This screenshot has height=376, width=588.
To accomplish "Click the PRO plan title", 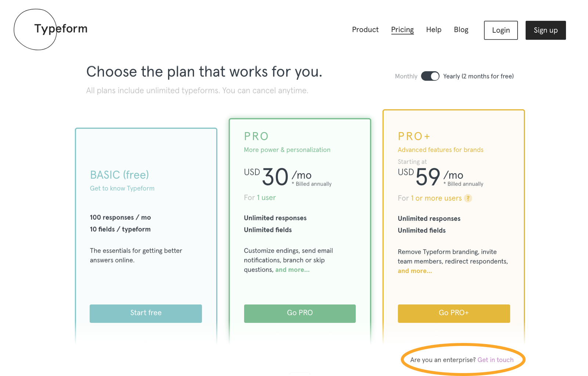I will pos(256,136).
